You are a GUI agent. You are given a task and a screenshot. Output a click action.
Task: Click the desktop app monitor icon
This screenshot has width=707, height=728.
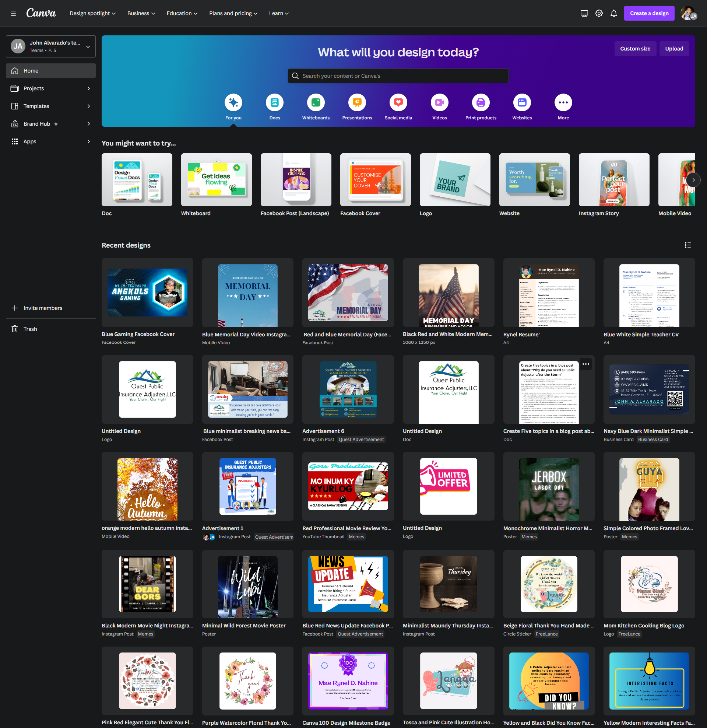click(x=584, y=13)
